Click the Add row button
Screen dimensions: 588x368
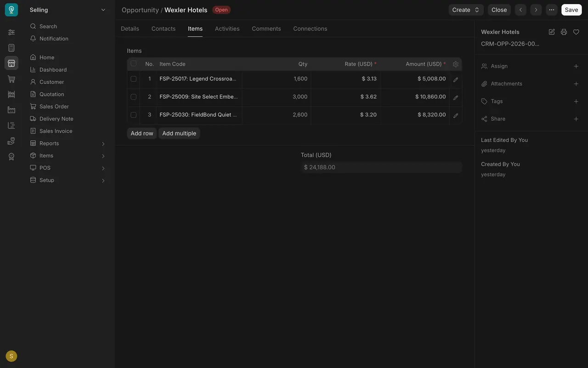[142, 133]
